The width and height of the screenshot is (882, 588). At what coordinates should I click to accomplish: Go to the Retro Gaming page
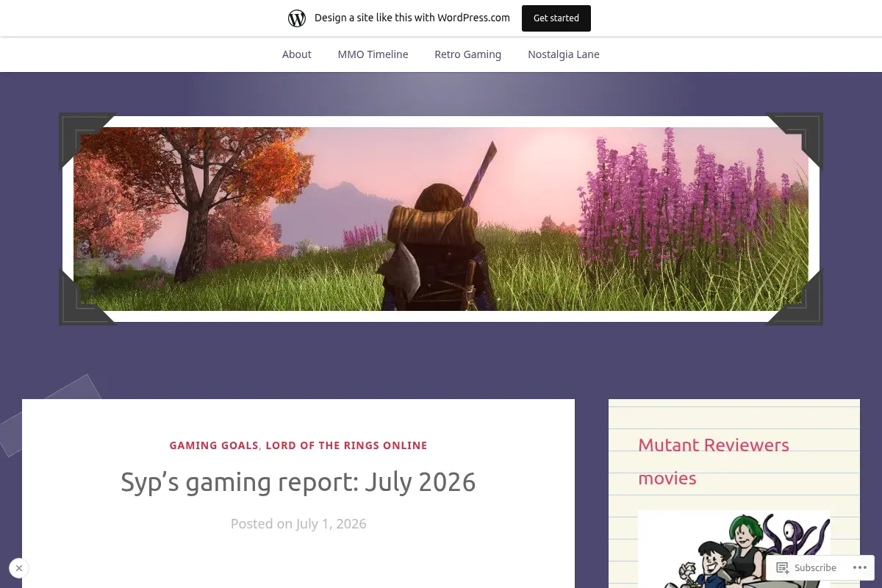click(x=467, y=54)
